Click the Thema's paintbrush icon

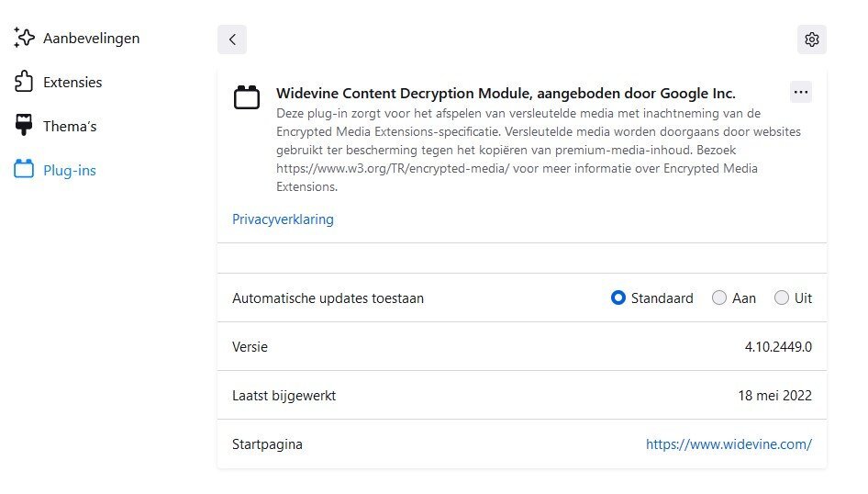click(x=24, y=125)
